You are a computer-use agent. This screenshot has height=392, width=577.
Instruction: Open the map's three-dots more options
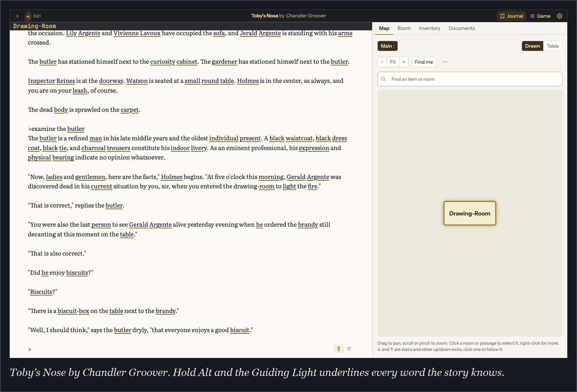(x=445, y=62)
